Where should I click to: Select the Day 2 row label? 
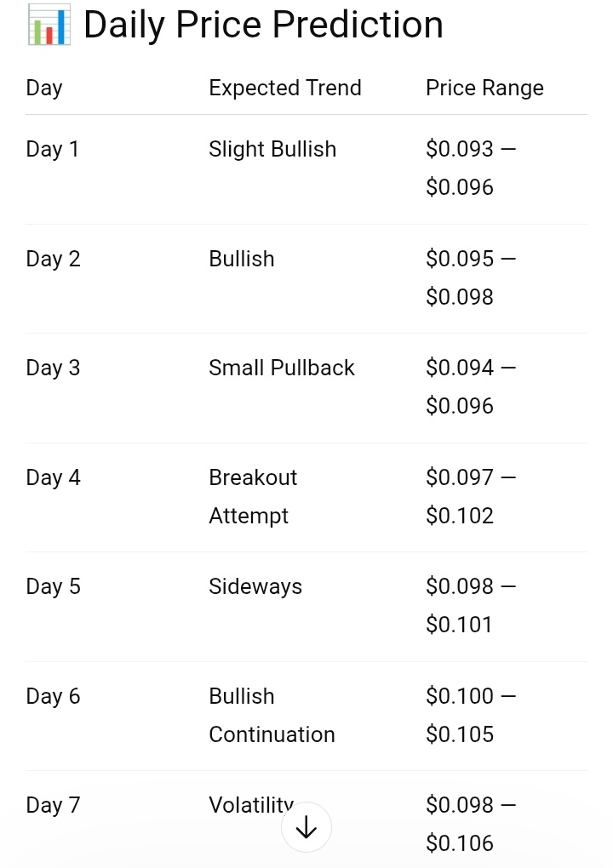(x=54, y=259)
